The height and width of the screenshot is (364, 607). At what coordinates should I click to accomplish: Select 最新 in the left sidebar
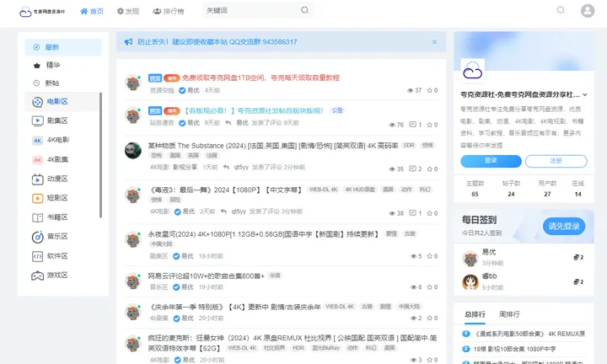coord(63,47)
